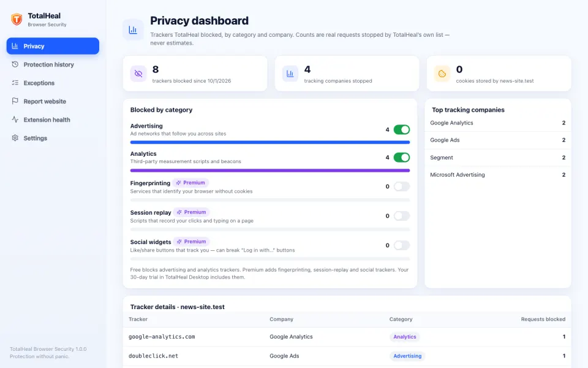
Task: Click the crossed-eye trackers blocked icon
Action: (x=138, y=74)
